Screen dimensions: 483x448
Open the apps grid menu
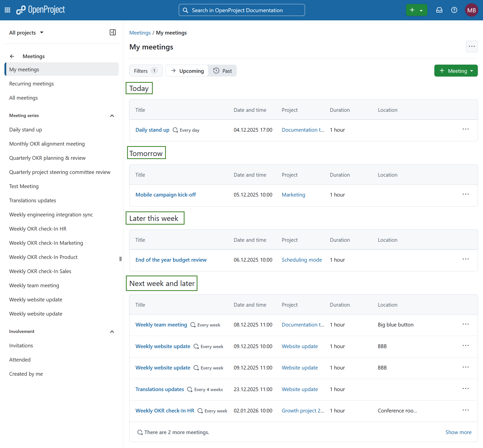7,10
